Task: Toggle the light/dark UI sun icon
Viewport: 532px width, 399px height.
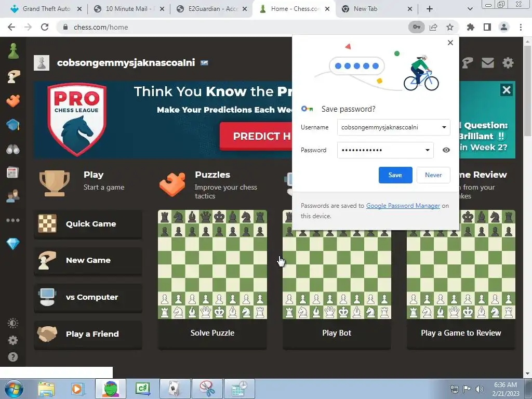Action: (13, 323)
